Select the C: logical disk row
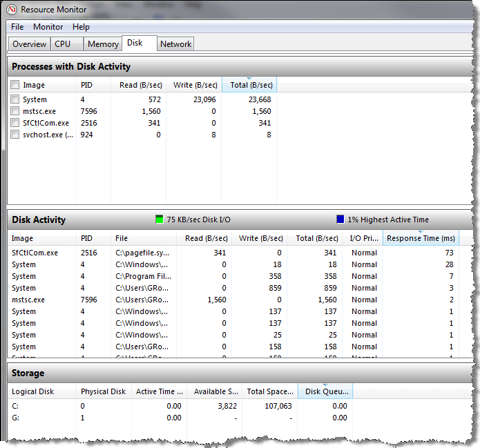Viewport: 480px width, 448px height. pyautogui.click(x=180, y=406)
